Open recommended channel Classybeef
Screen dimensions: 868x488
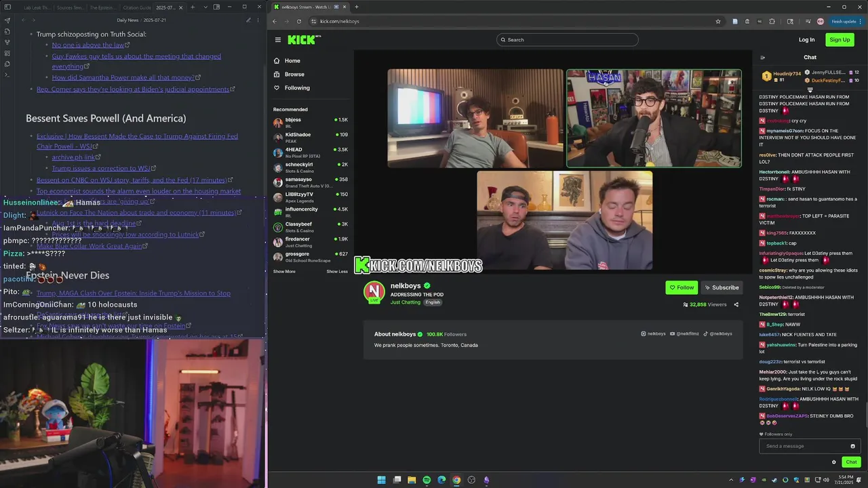click(311, 227)
